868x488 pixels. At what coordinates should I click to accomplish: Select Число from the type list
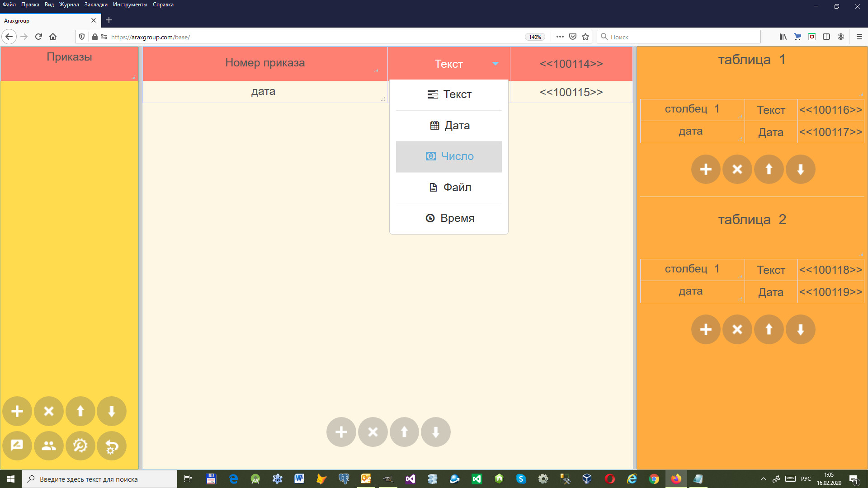coord(449,156)
